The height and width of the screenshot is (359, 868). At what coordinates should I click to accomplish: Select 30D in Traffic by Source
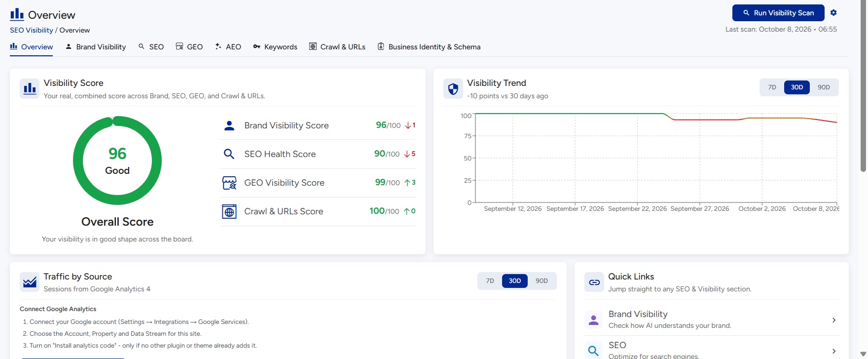click(x=515, y=281)
